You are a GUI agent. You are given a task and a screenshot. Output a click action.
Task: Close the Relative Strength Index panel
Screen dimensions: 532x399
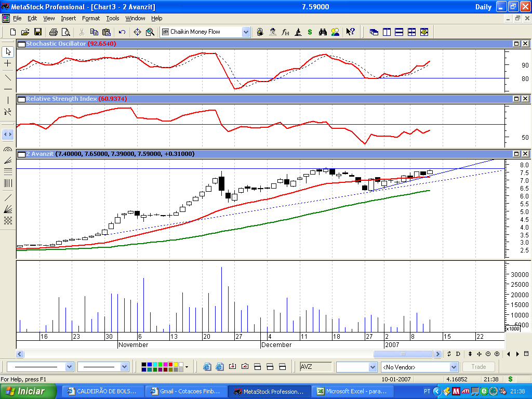(x=525, y=99)
